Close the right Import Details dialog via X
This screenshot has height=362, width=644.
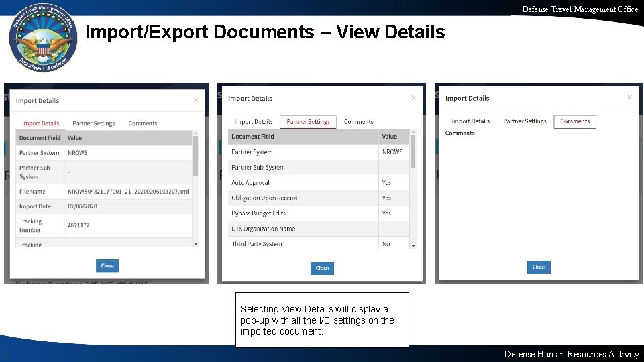[629, 97]
